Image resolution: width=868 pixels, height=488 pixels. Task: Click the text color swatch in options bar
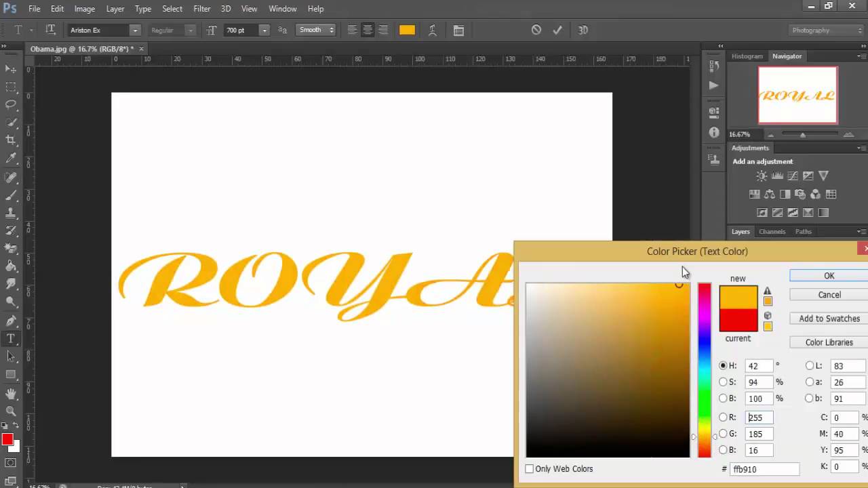pos(407,30)
